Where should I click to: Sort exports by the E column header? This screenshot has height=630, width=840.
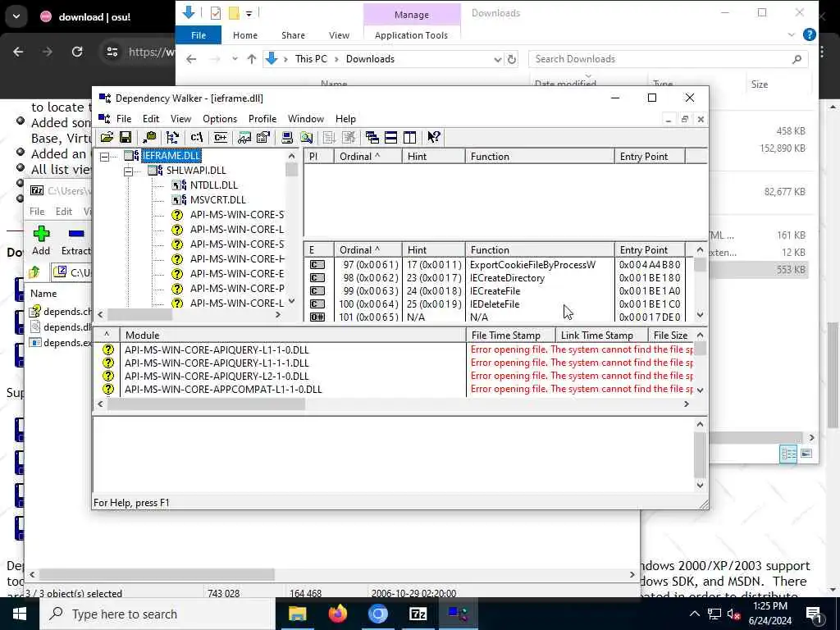(319, 250)
